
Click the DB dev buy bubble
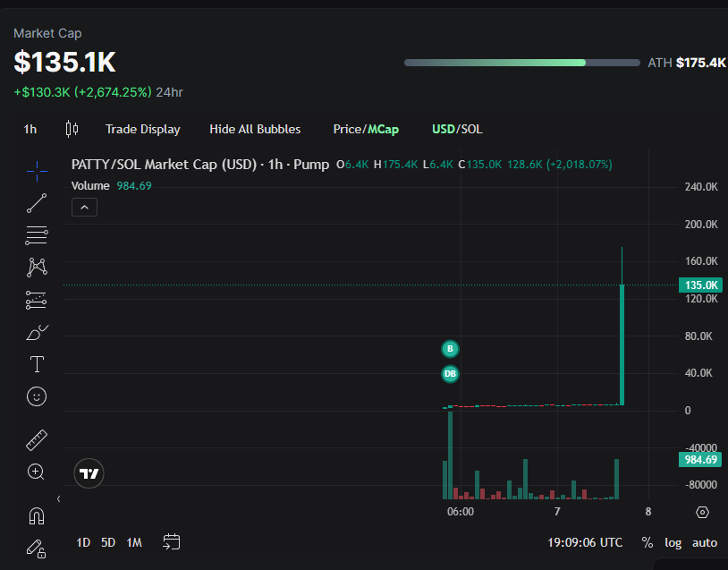click(x=450, y=374)
